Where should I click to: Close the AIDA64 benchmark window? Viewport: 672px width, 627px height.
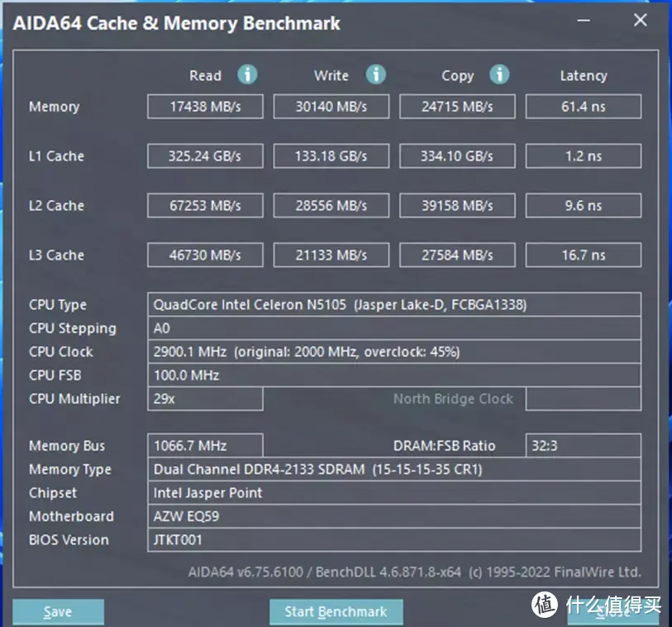pos(641,20)
